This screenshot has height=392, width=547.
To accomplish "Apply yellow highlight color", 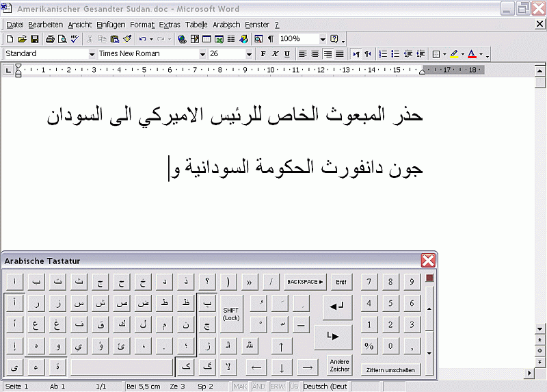I will coord(454,54).
